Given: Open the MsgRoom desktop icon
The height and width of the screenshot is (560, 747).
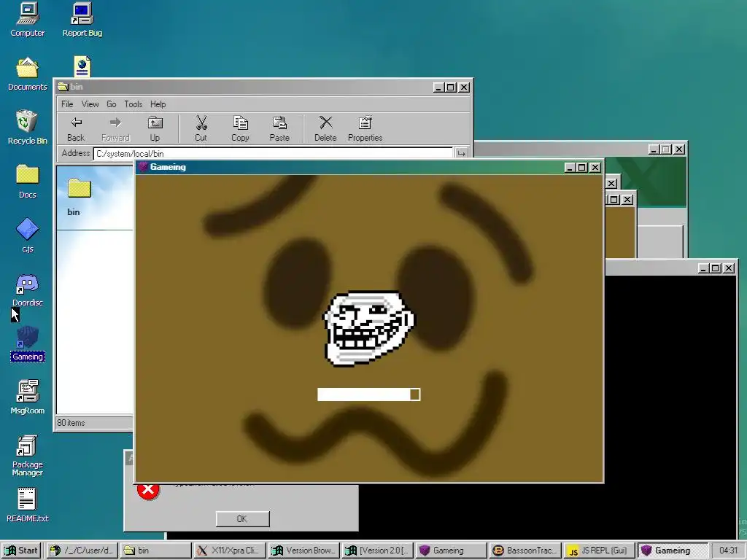Looking at the screenshot, I should 27,397.
